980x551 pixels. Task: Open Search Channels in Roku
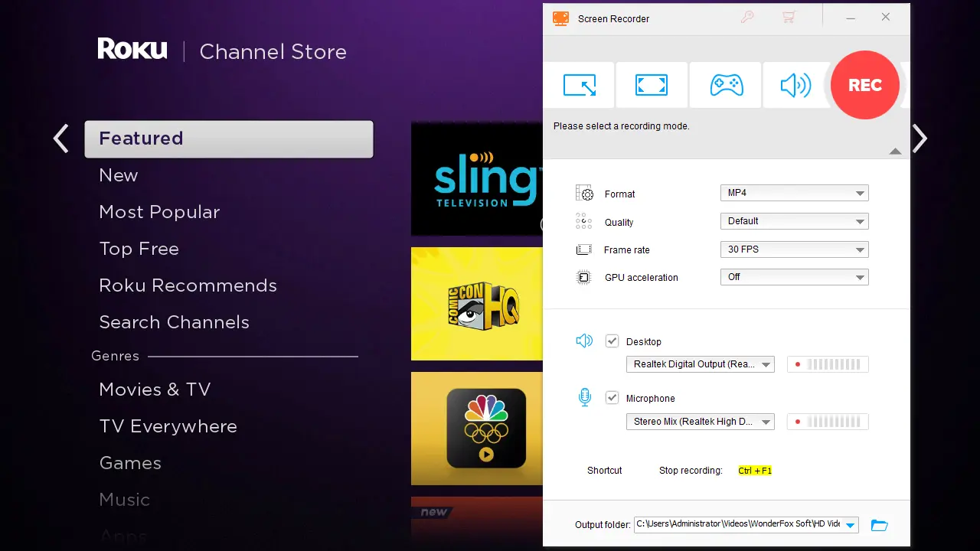coord(174,322)
